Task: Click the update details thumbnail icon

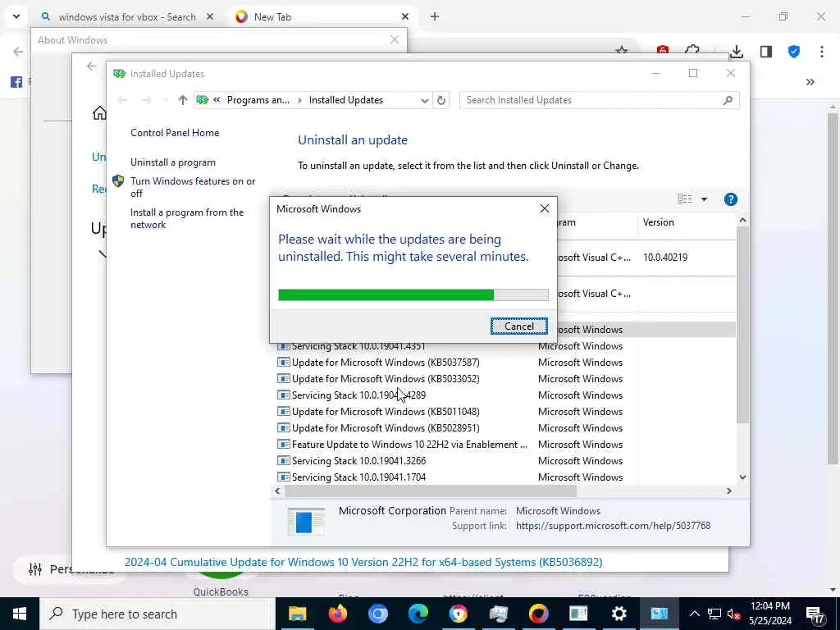Action: (x=306, y=521)
